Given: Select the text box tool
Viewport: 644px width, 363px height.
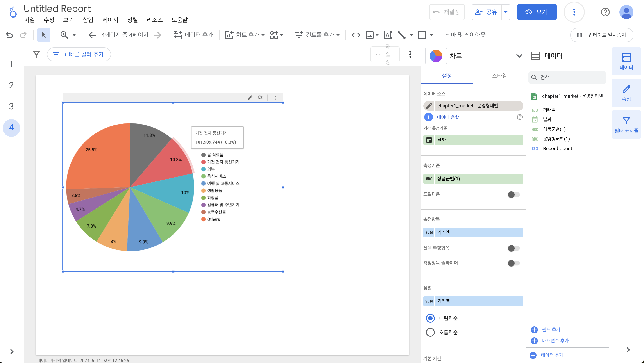Looking at the screenshot, I should 387,35.
